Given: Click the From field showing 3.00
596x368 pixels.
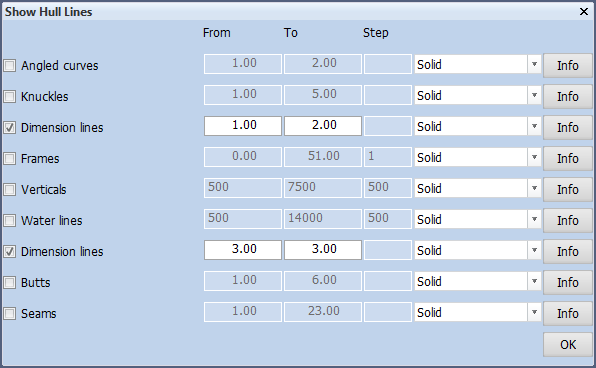Looking at the screenshot, I should (243, 250).
